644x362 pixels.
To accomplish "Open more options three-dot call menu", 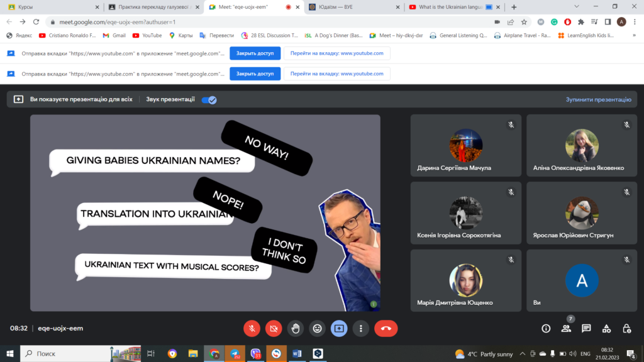I will coord(360,328).
